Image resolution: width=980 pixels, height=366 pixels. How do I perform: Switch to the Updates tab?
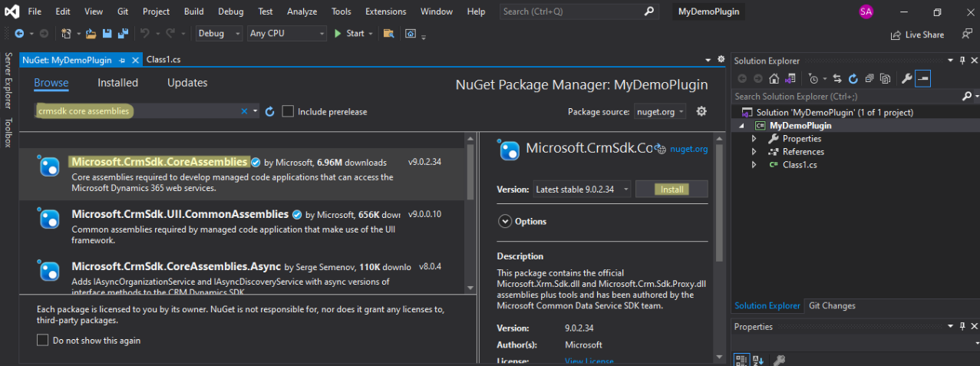(x=187, y=83)
